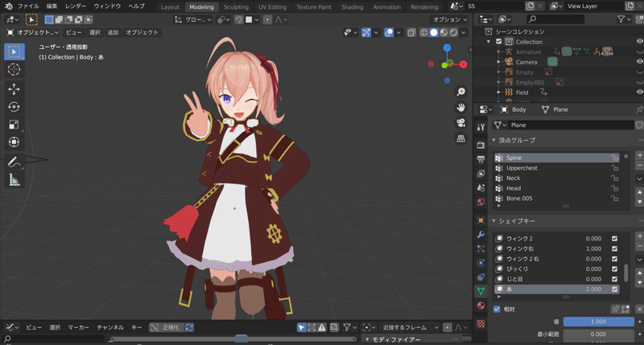
Task: Open the Modifier properties wrench tab
Action: (481, 235)
